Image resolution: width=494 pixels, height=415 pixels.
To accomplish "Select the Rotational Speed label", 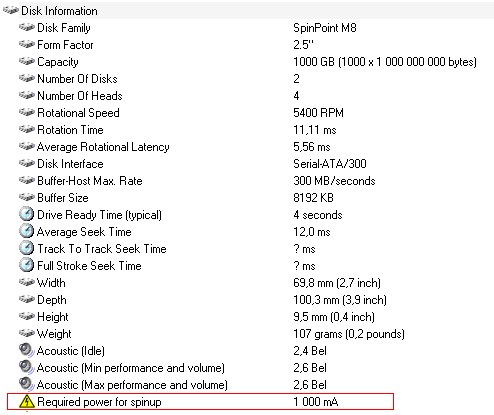I will coord(78,113).
